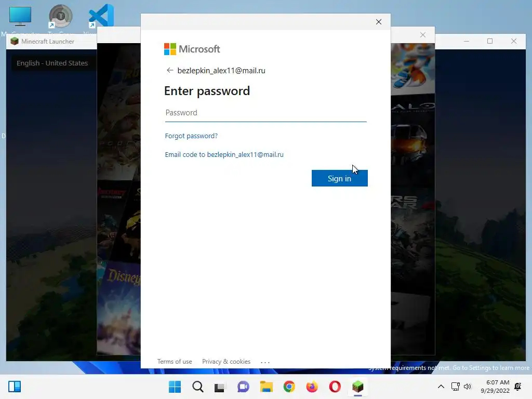
Task: Launch Opera from the taskbar
Action: 335,387
